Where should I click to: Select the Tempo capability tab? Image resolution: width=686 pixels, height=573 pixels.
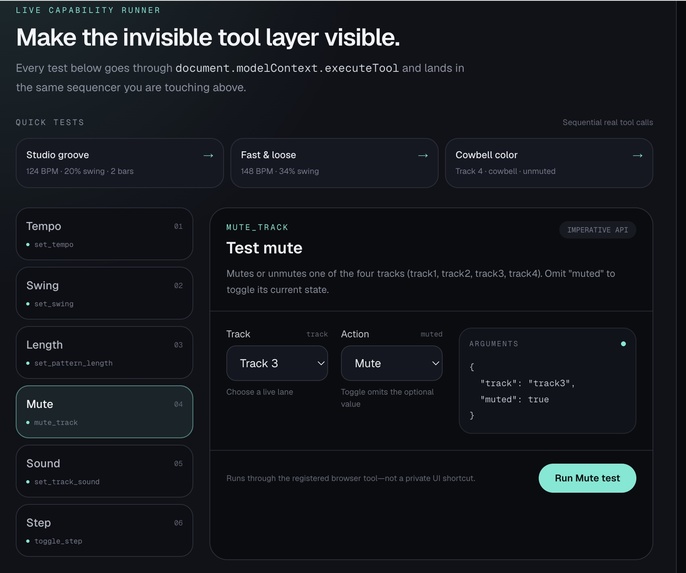(x=104, y=234)
